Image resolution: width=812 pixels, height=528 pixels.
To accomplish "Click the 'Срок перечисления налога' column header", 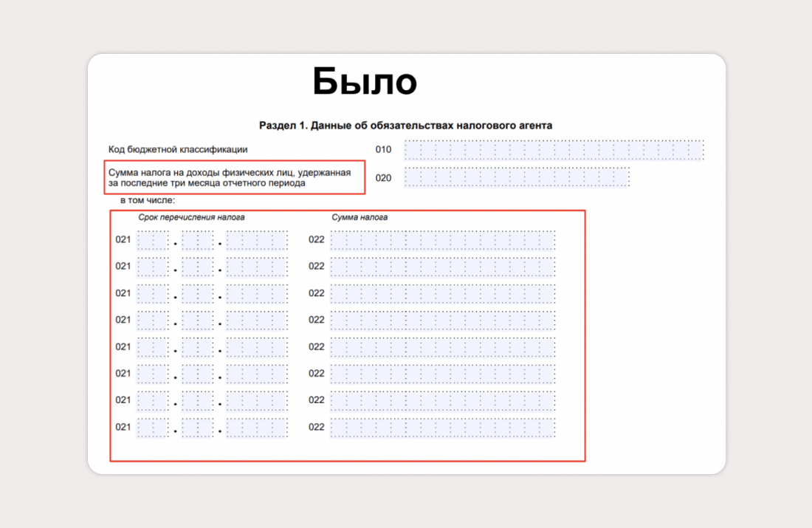I will (191, 217).
